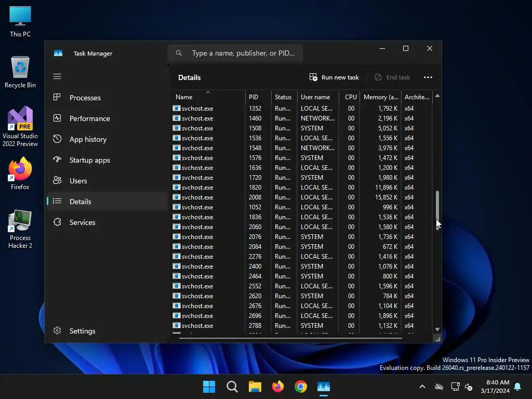Click the App history clock icon

pos(57,139)
